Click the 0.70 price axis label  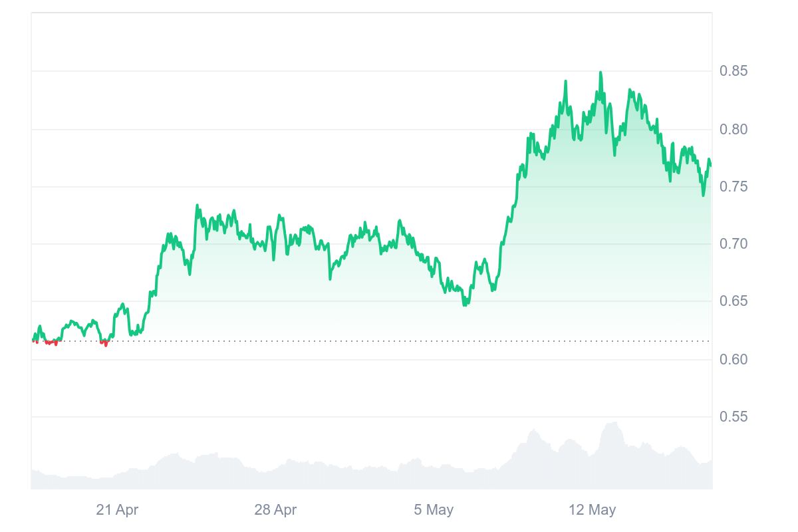tap(733, 244)
